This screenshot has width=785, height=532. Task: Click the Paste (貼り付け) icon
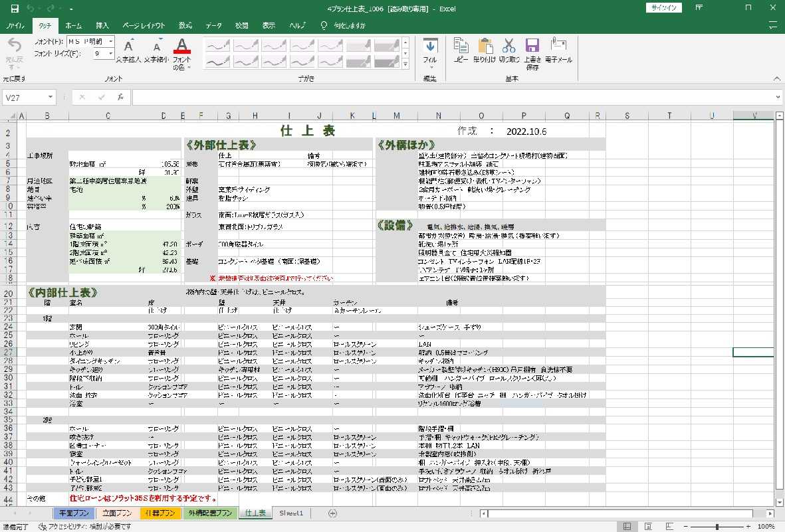(x=485, y=45)
